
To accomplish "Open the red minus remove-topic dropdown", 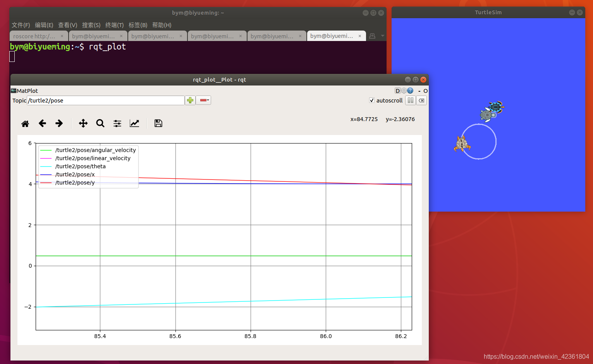I will click(203, 101).
